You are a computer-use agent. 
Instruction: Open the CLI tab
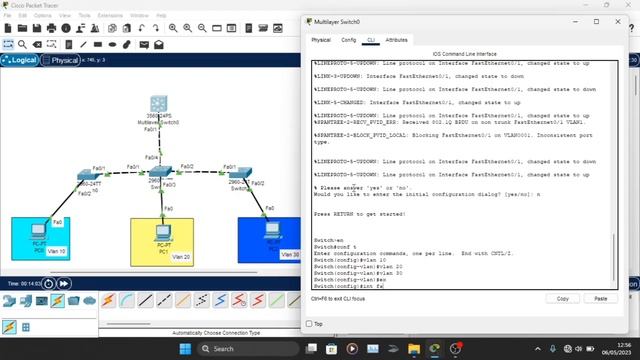[x=371, y=40]
